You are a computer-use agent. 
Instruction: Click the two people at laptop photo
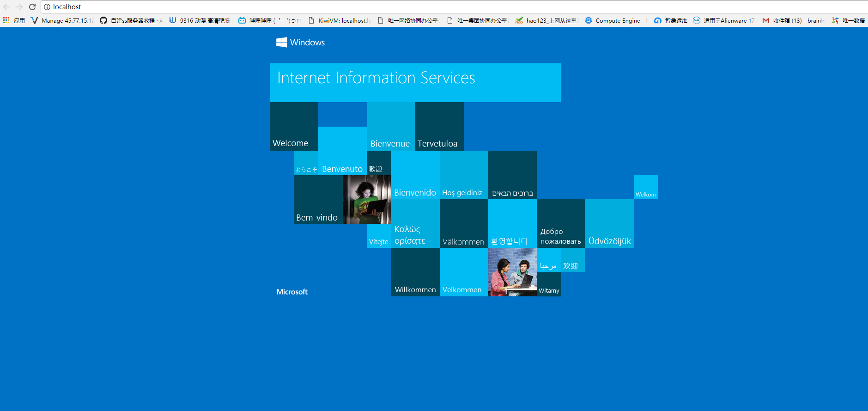(512, 272)
